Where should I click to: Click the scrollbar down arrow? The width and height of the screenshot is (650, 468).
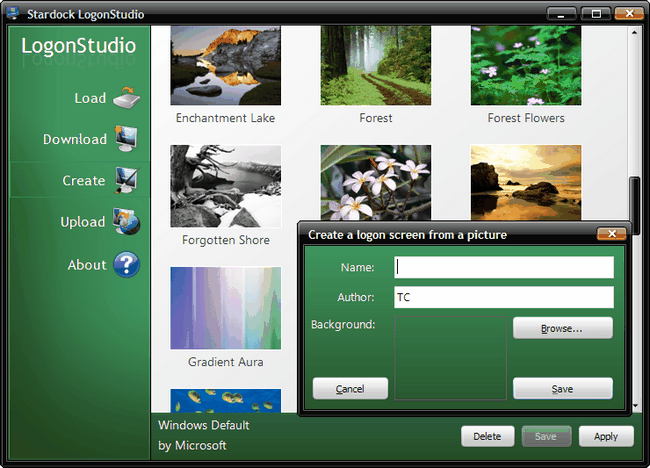pos(635,406)
